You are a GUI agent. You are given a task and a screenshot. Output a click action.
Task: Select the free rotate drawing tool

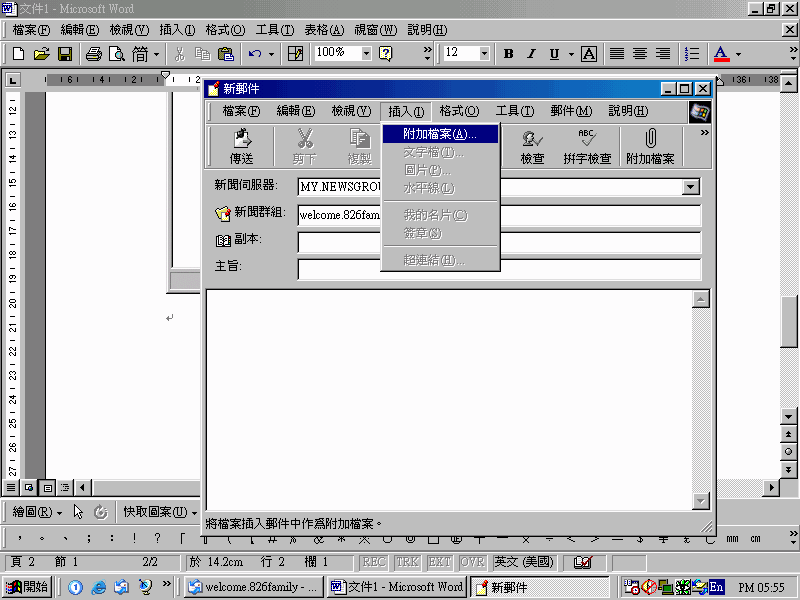click(x=101, y=512)
